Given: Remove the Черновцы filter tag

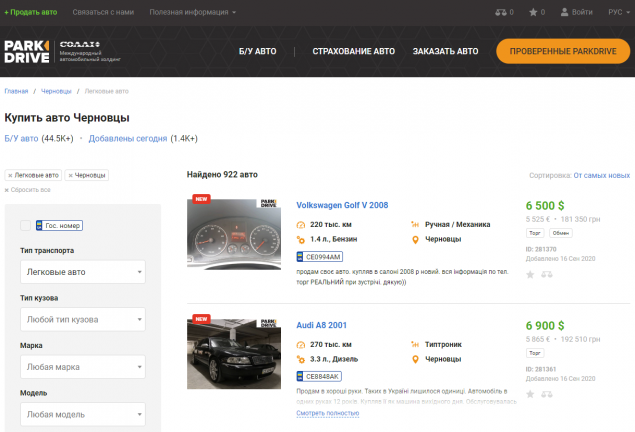Looking at the screenshot, I should (70, 175).
